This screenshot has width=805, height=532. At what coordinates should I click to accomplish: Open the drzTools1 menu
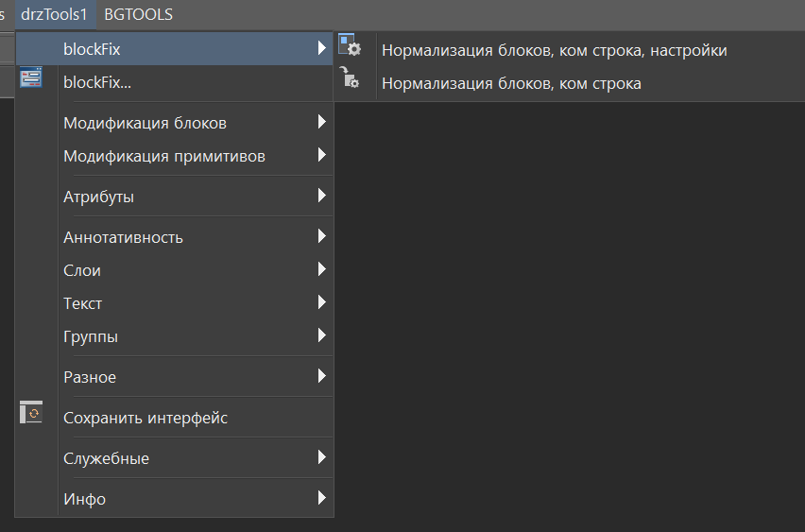coord(55,14)
